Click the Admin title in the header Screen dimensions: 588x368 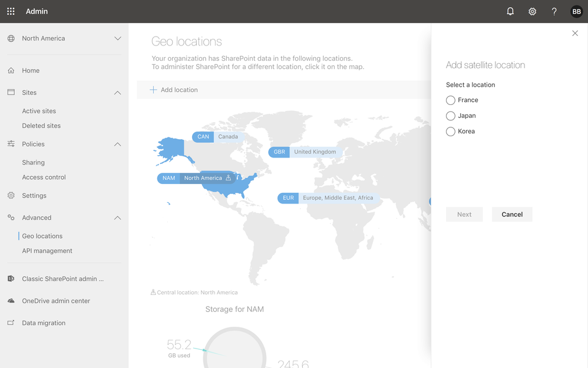coord(37,11)
